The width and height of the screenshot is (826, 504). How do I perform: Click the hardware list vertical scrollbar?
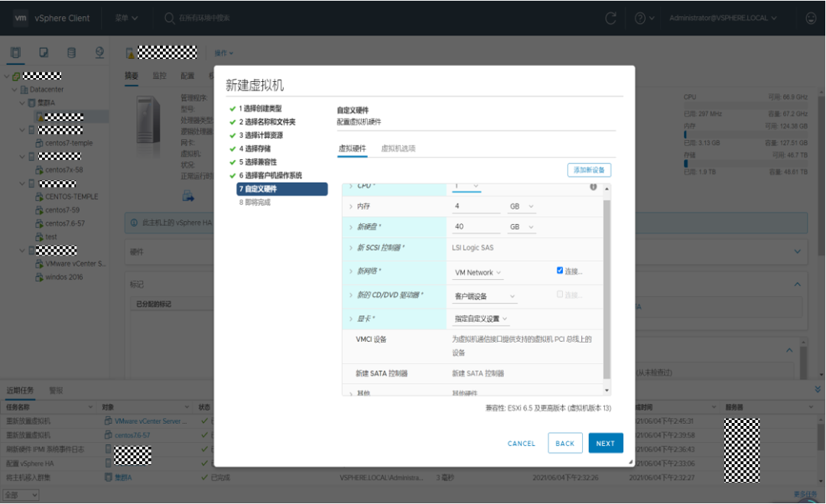606,288
